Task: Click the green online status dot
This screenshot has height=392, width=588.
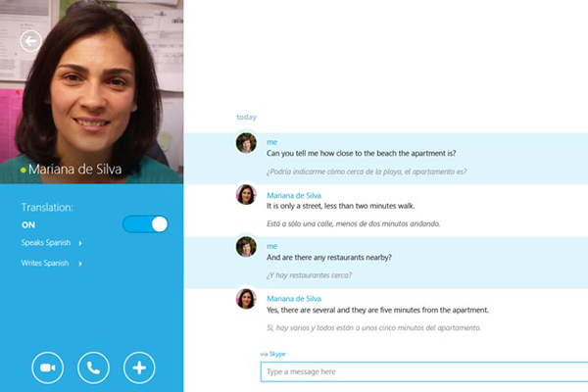Action: 23,171
